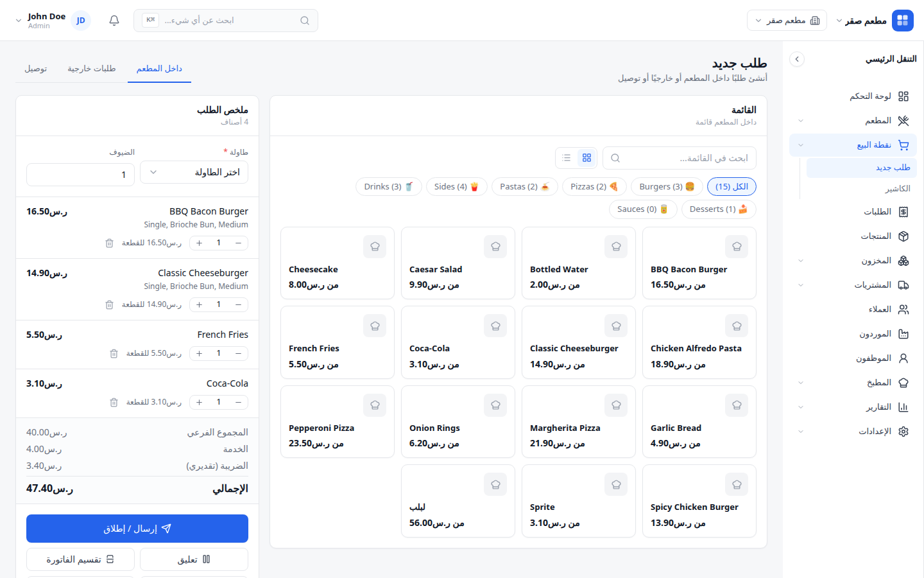
Task: Go to المنتجات products in sidebar
Action: [853, 236]
